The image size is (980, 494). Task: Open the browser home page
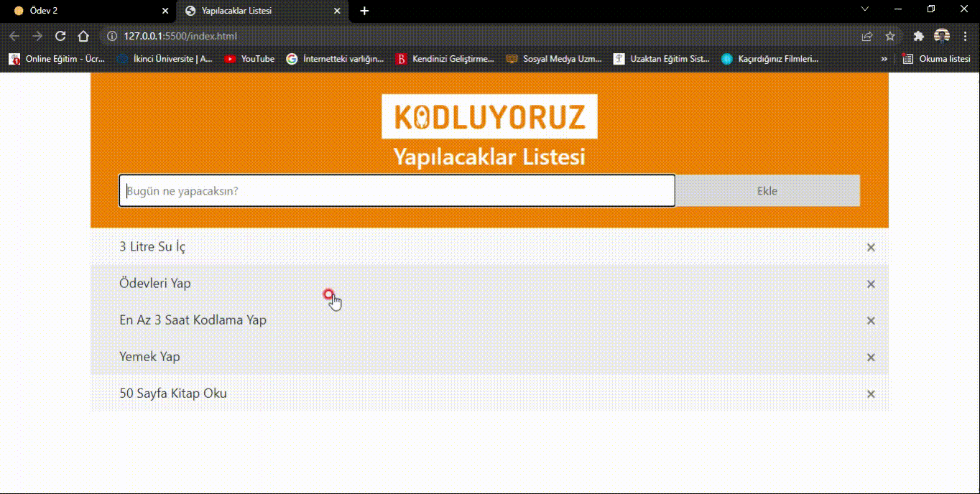coord(83,36)
